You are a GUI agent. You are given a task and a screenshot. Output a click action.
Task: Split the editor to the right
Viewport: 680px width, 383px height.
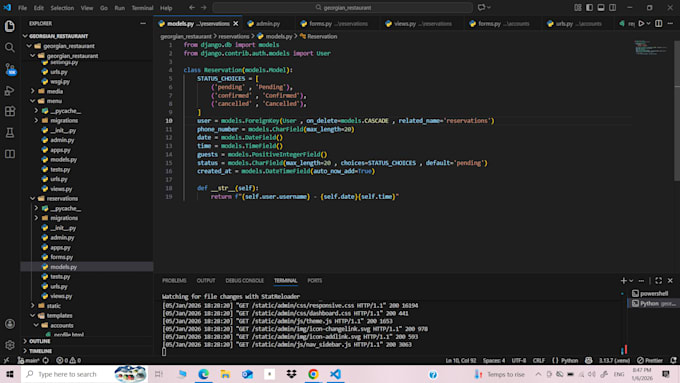pos(658,23)
